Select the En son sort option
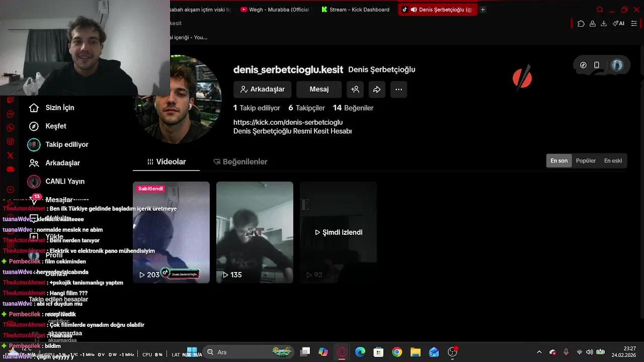 (559, 161)
